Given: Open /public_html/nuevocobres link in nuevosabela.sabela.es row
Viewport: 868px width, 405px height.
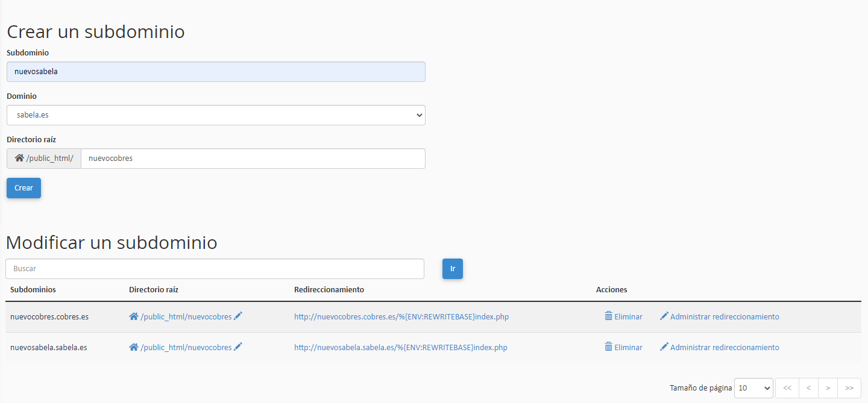Looking at the screenshot, I should coord(186,347).
